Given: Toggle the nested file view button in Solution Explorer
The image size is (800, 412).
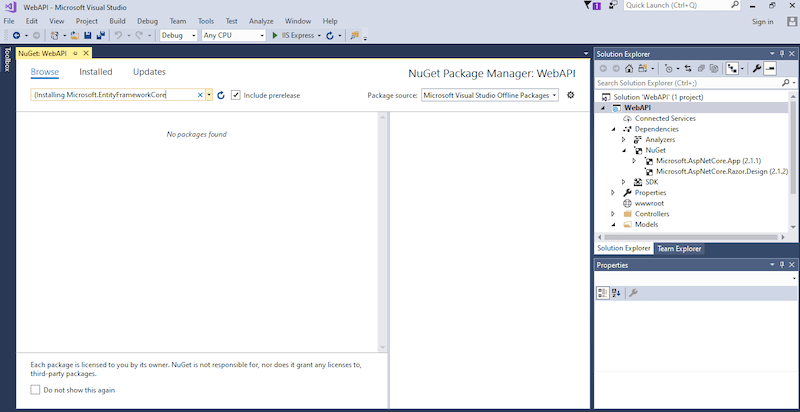Looking at the screenshot, I should pos(732,68).
